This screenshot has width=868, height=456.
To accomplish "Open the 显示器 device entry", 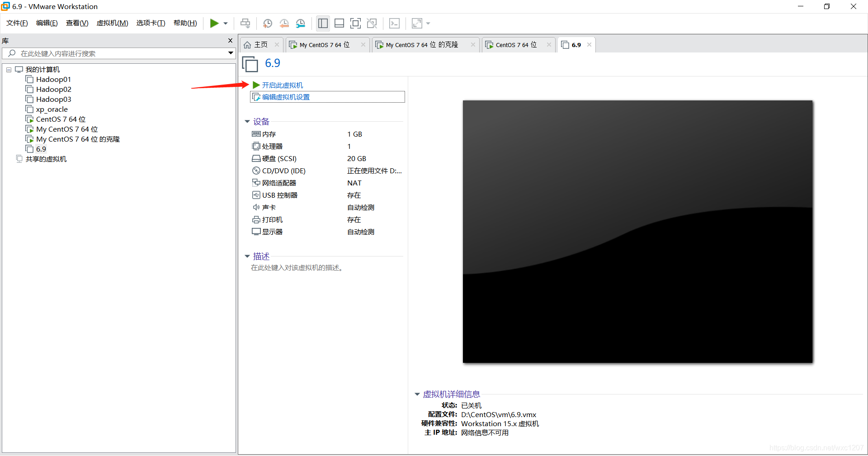I will tap(267, 232).
